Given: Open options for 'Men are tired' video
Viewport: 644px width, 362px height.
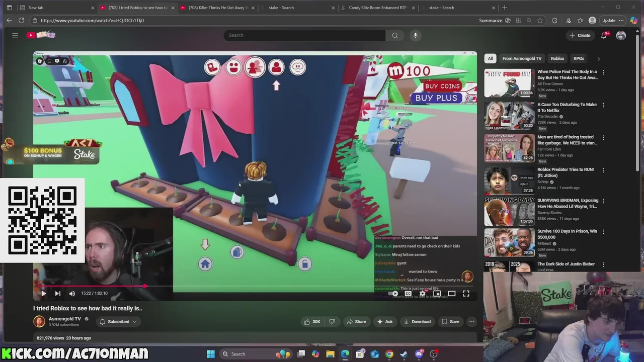Looking at the screenshot, I should click(603, 137).
